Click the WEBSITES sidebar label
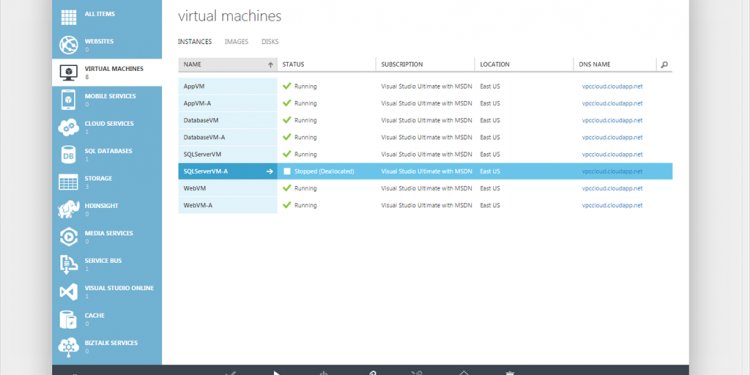 point(99,42)
